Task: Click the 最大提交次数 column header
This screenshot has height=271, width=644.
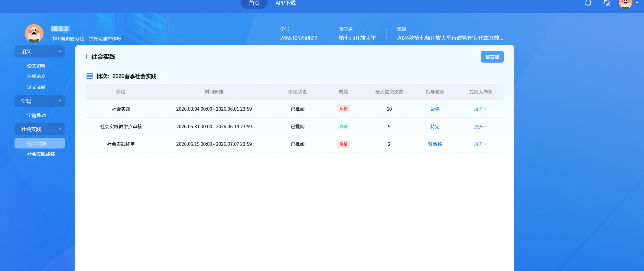Action: pos(389,92)
